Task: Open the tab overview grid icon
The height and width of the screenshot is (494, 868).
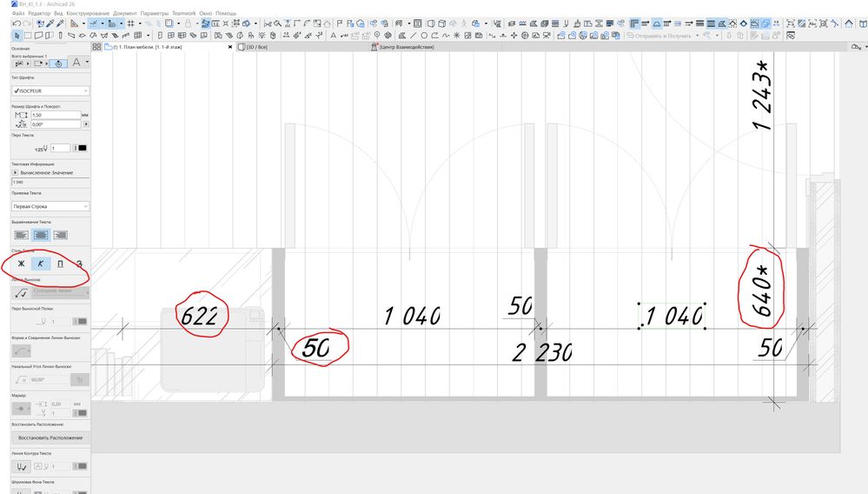Action: [x=96, y=47]
